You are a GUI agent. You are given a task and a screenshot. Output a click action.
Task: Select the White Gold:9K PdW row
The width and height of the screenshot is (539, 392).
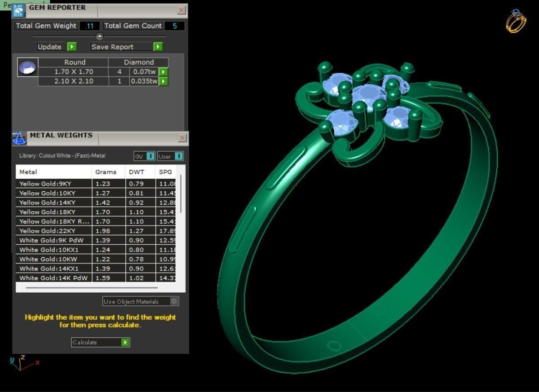96,240
